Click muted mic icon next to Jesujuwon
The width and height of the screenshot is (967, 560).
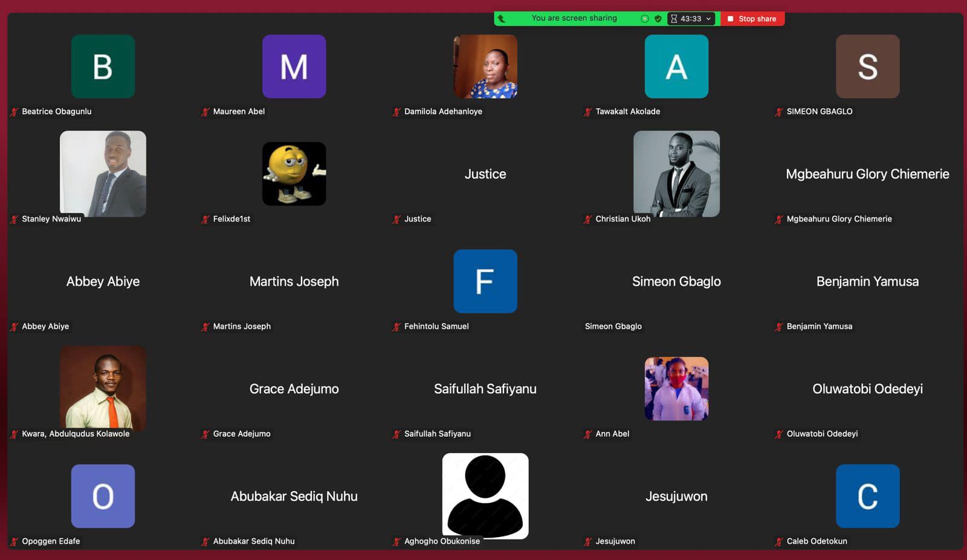pyautogui.click(x=588, y=542)
